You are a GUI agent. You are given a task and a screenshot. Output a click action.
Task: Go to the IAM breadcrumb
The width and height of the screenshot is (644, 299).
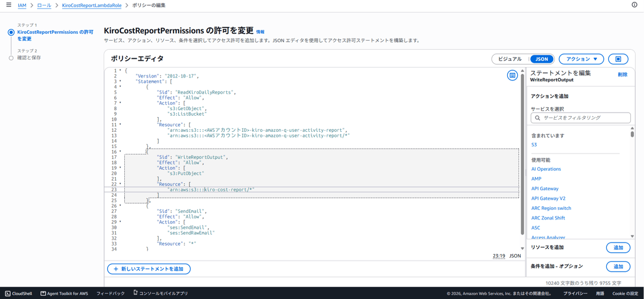point(22,5)
